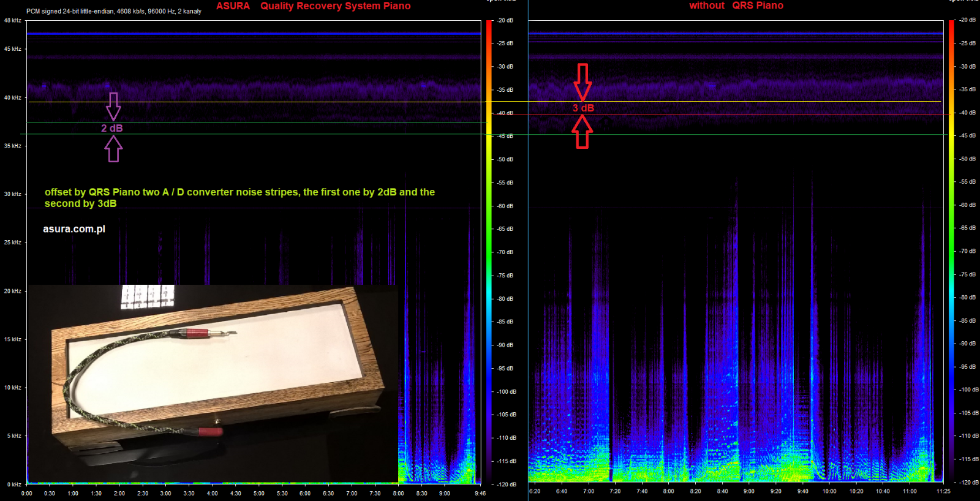
Task: Click the 11:25 end time marker
Action: tap(943, 491)
